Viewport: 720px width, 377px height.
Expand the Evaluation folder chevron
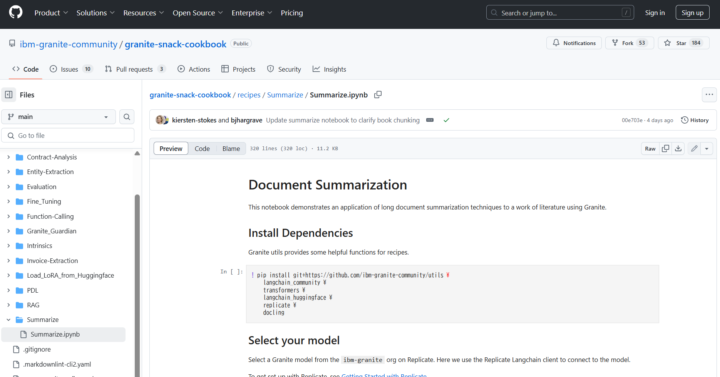coord(8,186)
